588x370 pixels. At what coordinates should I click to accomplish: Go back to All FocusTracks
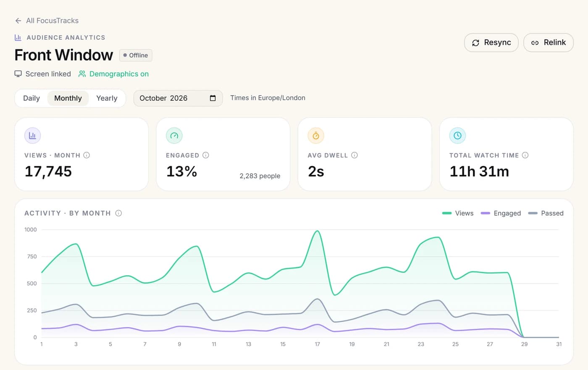tap(47, 21)
